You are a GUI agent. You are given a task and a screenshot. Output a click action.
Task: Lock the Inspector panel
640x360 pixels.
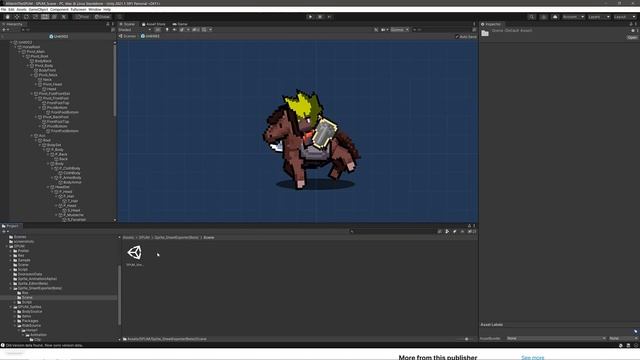point(631,24)
